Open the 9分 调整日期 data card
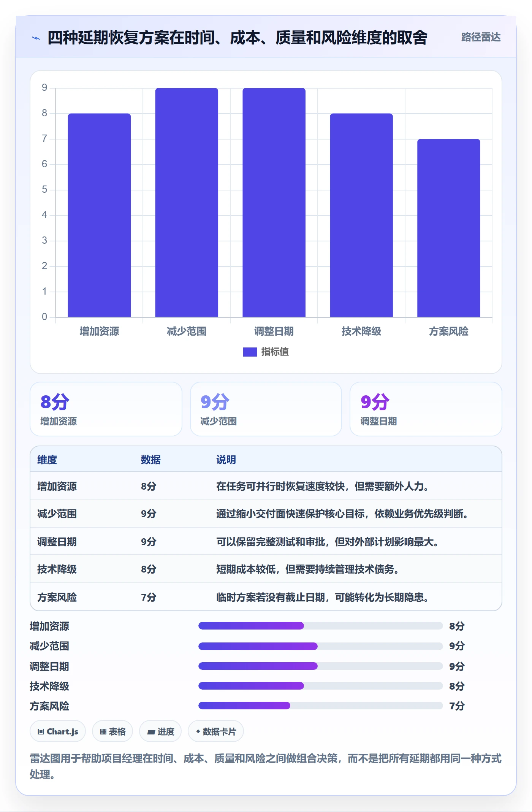 426,409
